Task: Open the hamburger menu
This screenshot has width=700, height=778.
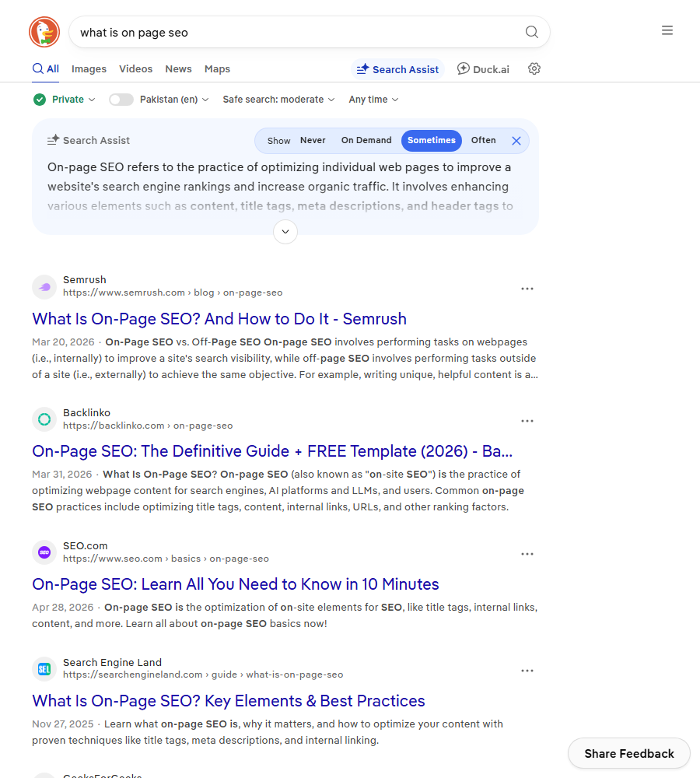Action: (x=667, y=30)
